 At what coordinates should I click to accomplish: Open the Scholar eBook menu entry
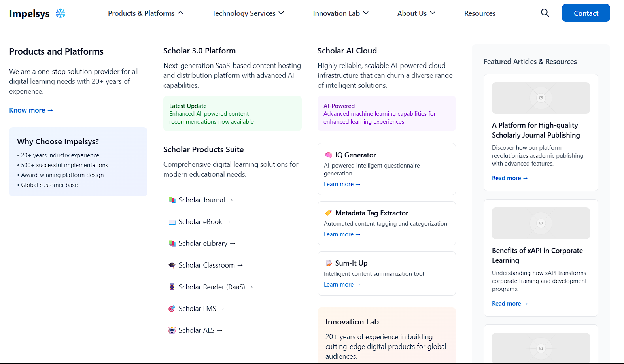pyautogui.click(x=204, y=222)
